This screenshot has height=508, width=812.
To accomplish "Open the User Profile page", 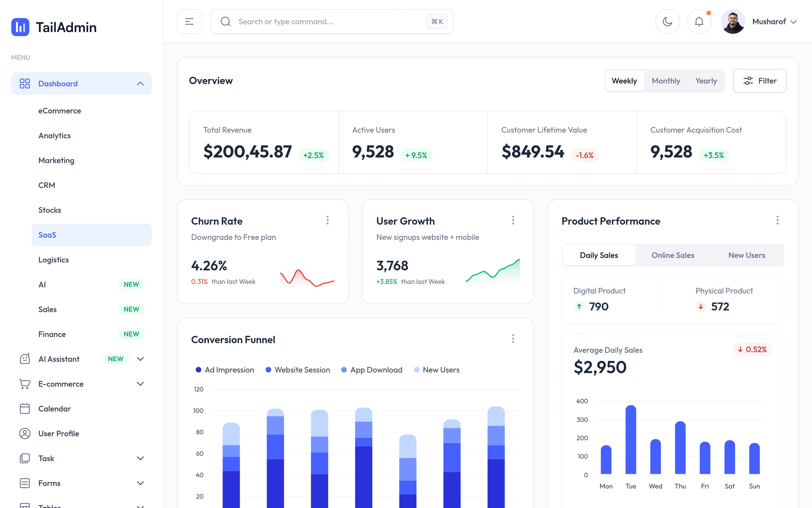I will click(x=59, y=433).
